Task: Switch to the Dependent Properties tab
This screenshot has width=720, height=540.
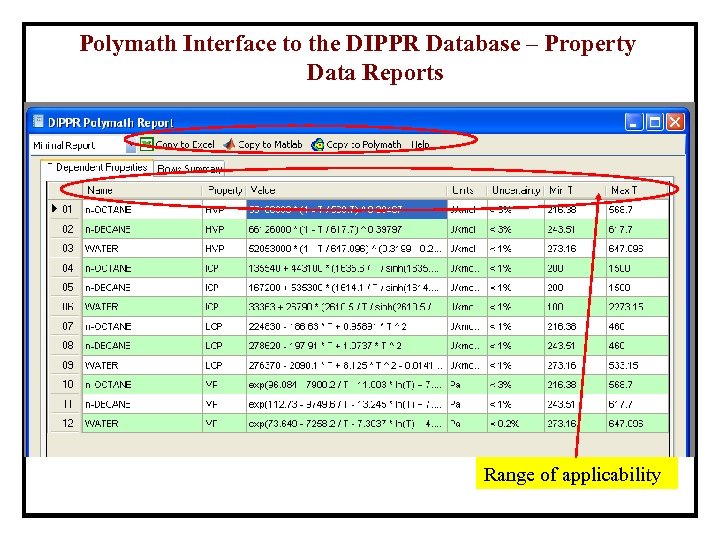Action: point(97,168)
